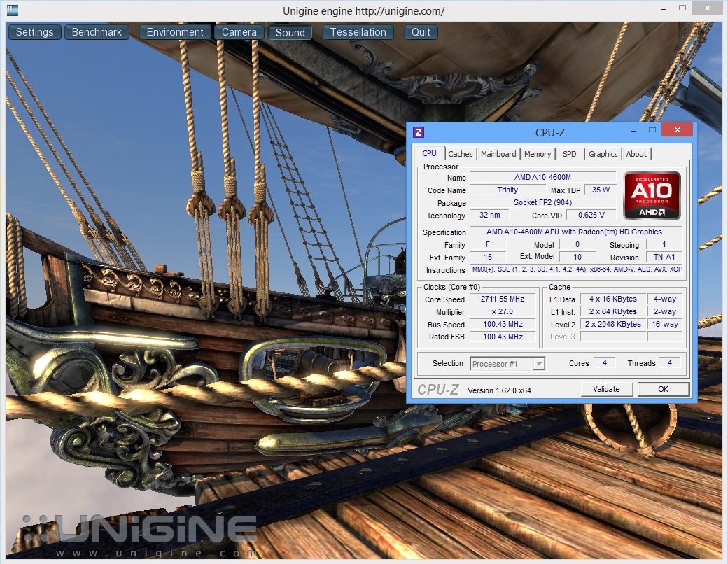Click the Validate button
Screen dimensions: 728x564
606,389
